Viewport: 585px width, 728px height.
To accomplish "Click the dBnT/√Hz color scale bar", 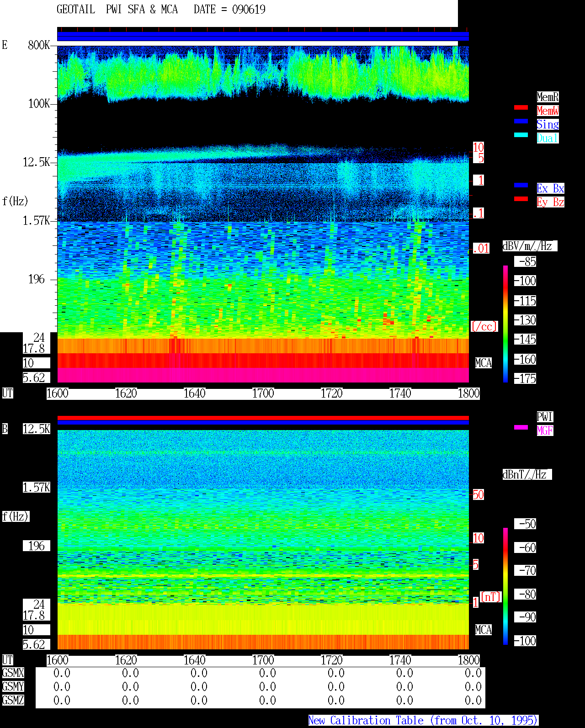I will click(505, 586).
